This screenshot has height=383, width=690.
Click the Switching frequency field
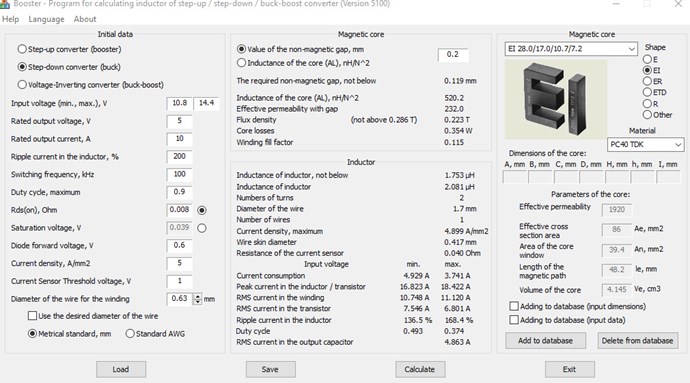click(180, 174)
